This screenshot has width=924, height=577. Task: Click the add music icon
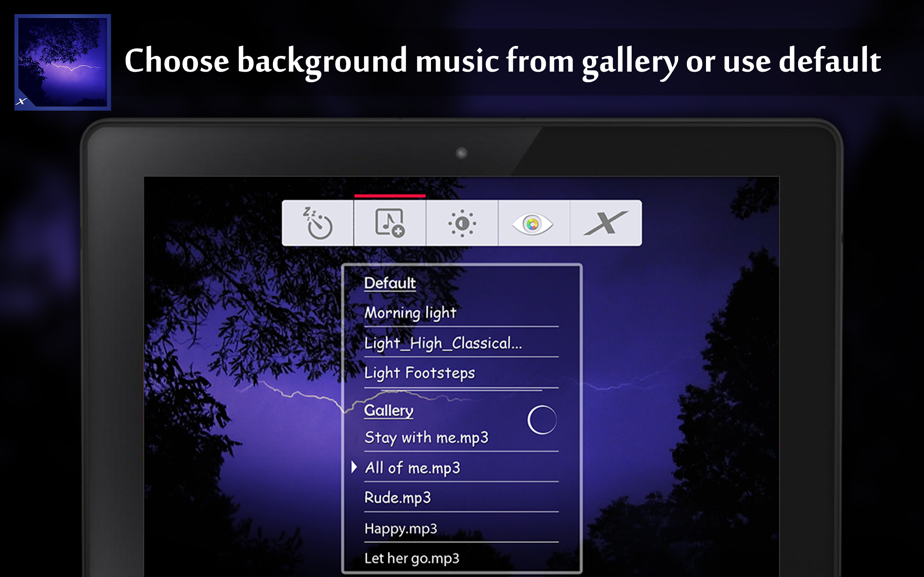tap(389, 223)
